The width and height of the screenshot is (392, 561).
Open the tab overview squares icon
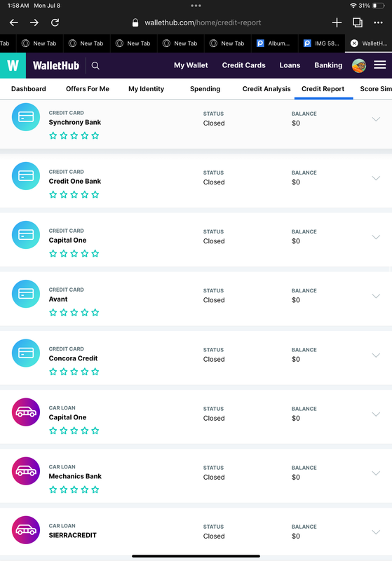point(358,22)
